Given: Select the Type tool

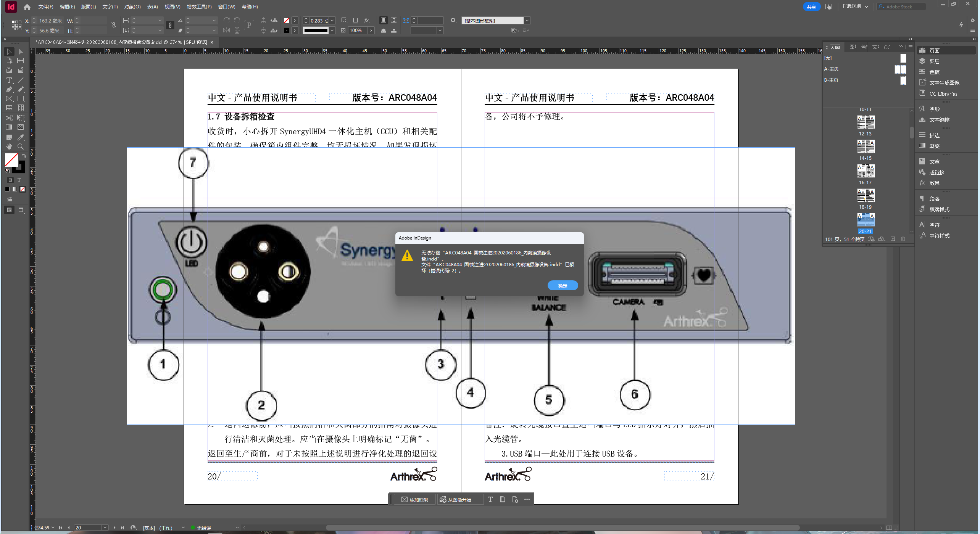Looking at the screenshot, I should tap(9, 80).
